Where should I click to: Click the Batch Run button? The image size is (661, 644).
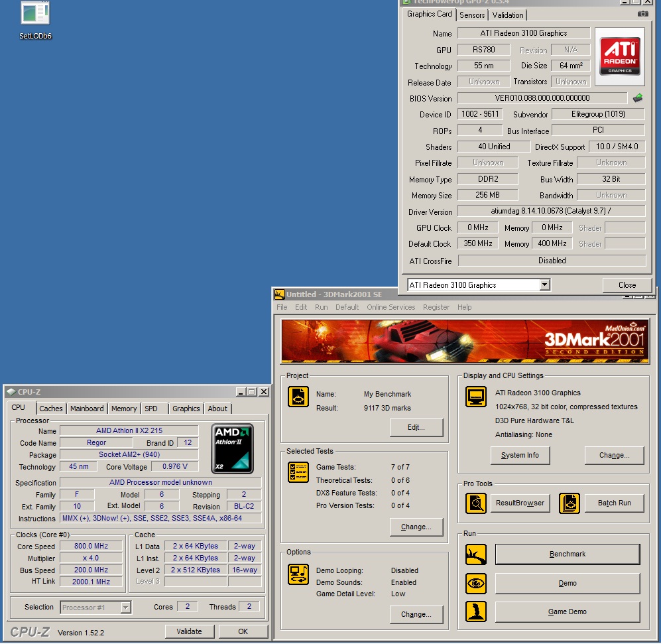[614, 503]
